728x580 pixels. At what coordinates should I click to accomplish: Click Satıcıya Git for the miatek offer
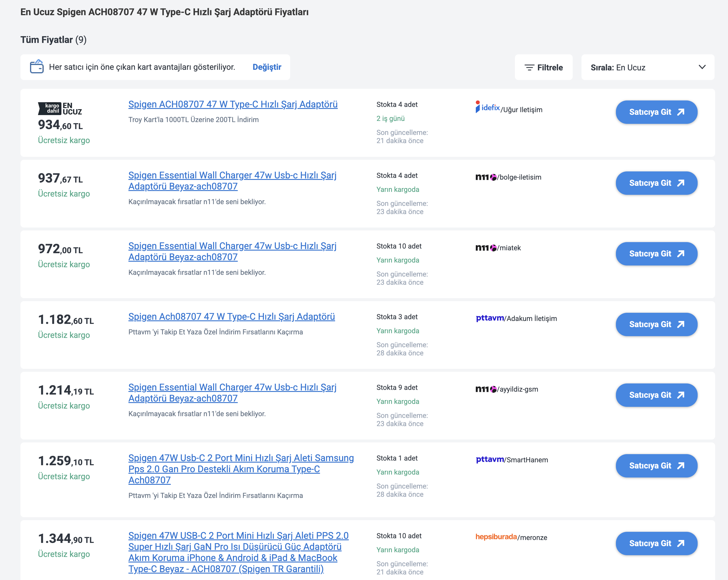pos(656,254)
